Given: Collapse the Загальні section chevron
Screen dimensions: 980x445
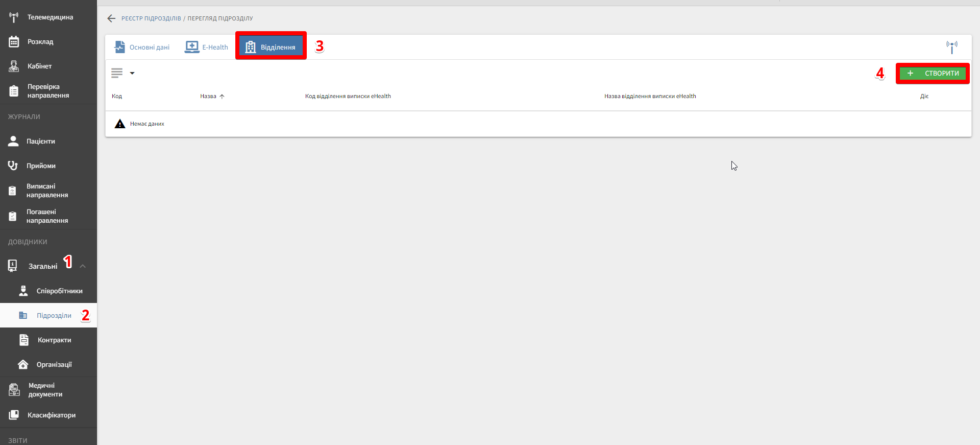Looking at the screenshot, I should pos(83,266).
